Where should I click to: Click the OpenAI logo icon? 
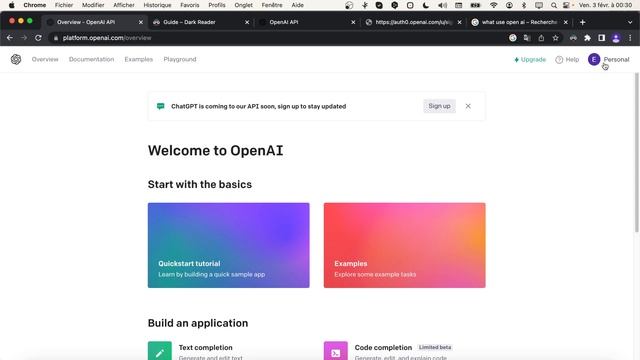[x=16, y=60]
